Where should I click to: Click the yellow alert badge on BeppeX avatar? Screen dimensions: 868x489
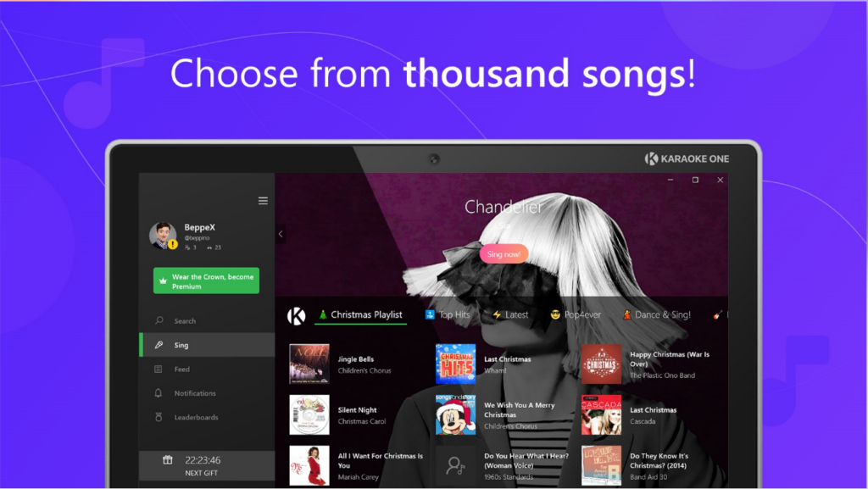(173, 244)
